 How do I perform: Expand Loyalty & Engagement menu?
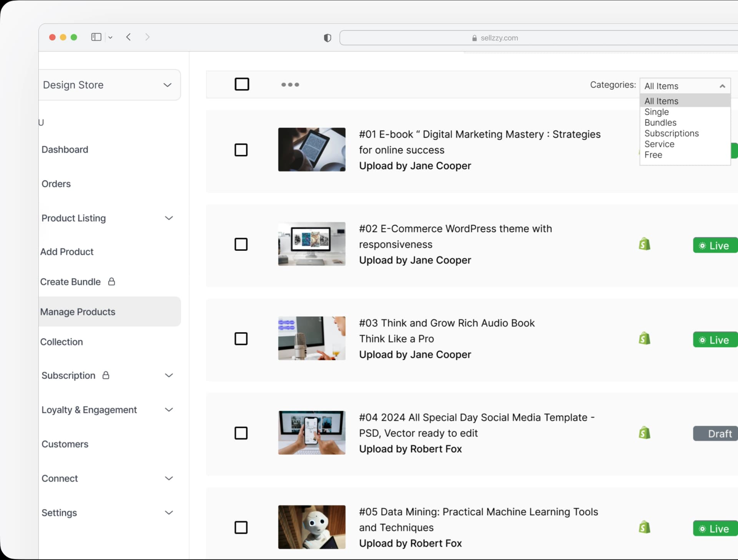169,410
